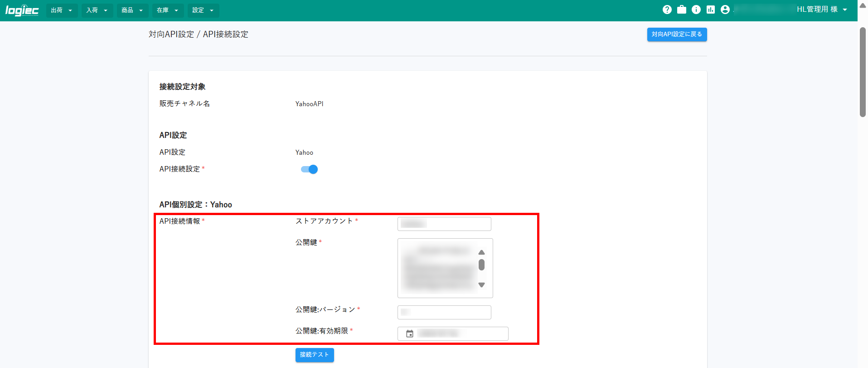
Task: Expand the 在庫 dropdown menu
Action: tap(167, 10)
